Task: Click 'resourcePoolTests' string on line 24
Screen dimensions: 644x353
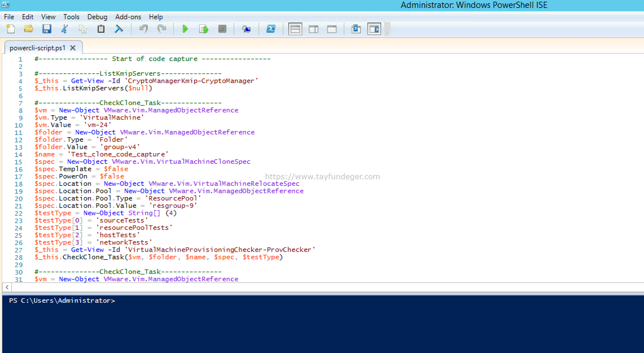Action: [x=134, y=228]
